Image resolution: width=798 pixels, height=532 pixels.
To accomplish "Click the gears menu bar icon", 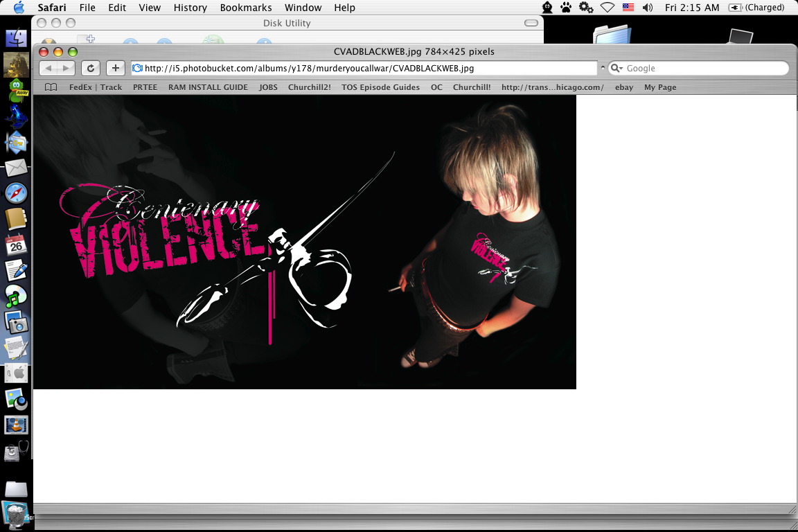I will click(586, 7).
